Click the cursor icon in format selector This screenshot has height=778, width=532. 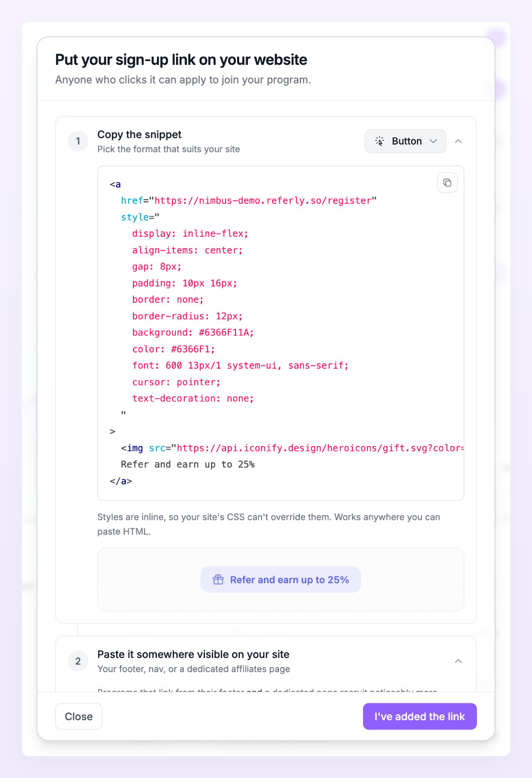(380, 141)
